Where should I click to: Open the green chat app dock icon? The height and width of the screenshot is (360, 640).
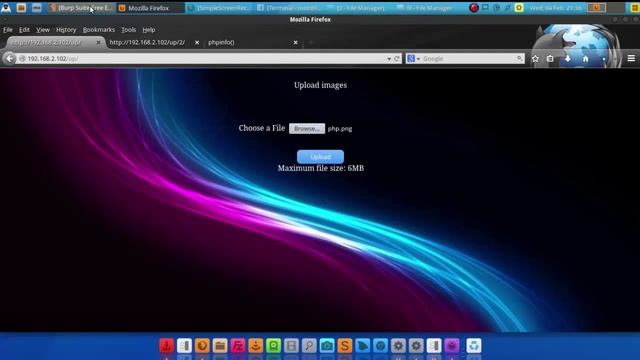point(273,346)
